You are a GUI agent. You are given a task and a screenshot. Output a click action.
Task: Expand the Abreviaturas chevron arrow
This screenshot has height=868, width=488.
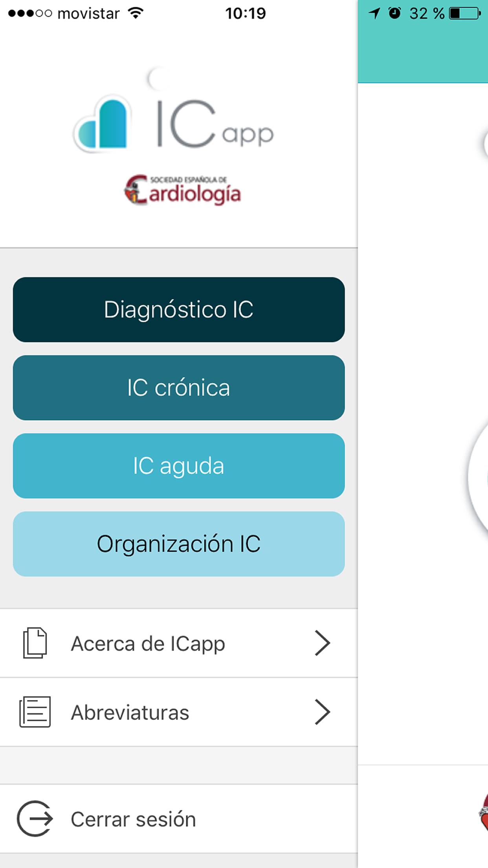[322, 712]
